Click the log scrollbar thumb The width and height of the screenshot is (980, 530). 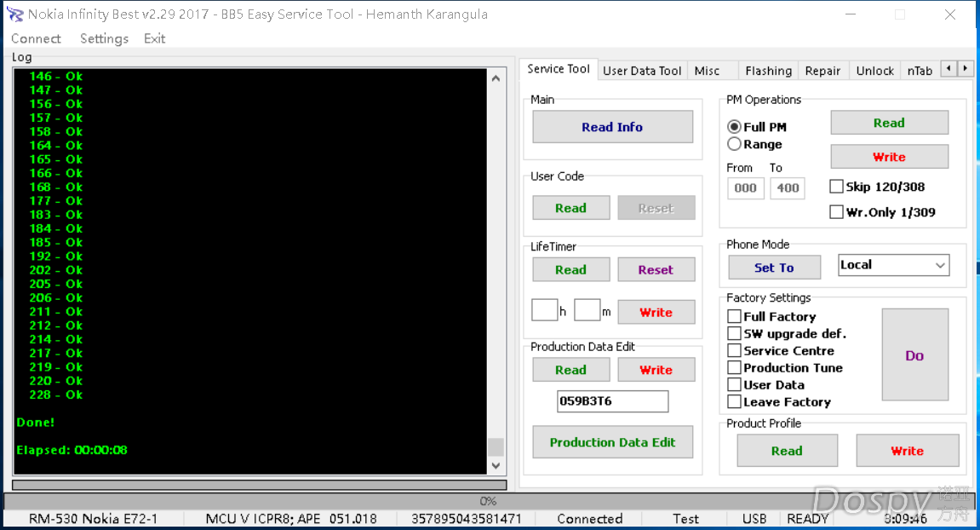click(x=496, y=446)
